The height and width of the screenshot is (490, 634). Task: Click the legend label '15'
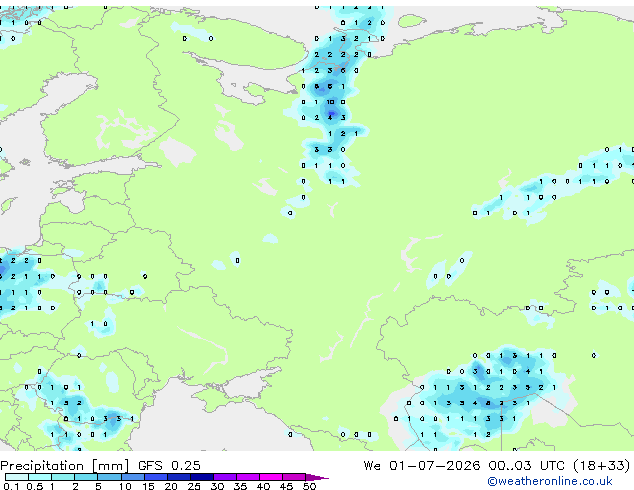[x=148, y=486]
